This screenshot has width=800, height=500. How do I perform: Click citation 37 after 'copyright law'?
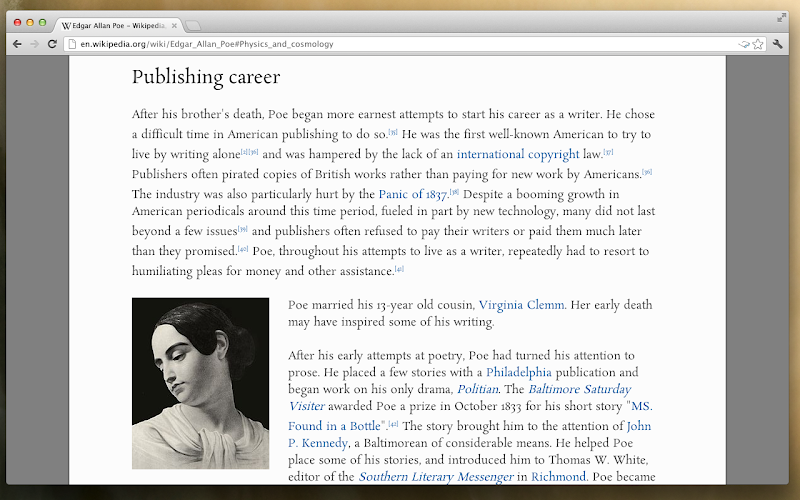click(x=608, y=152)
